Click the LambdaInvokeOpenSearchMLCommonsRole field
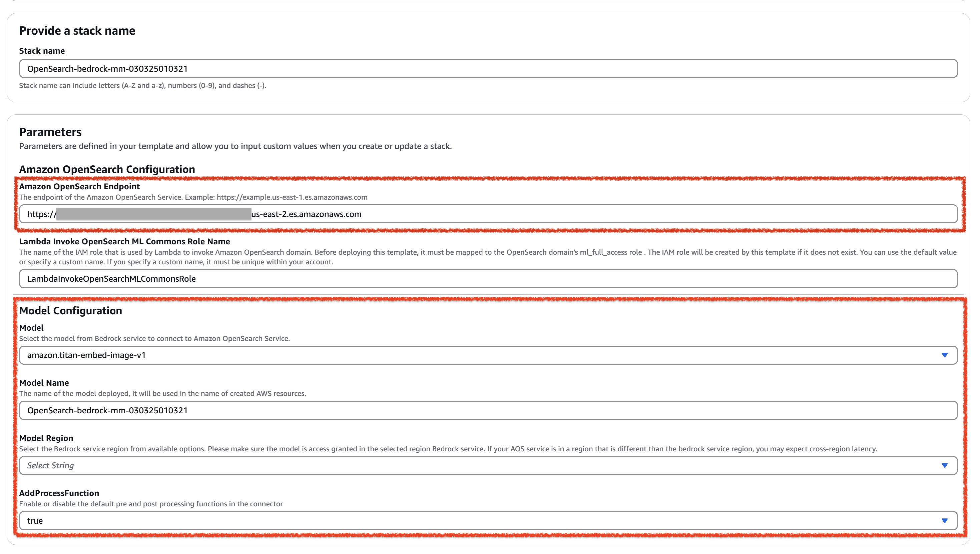The image size is (980, 554). tap(489, 279)
